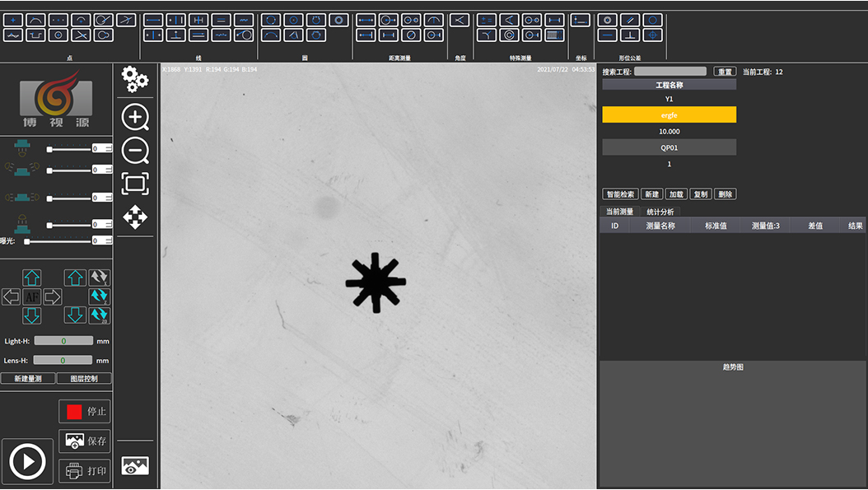Lower Z axis with second down arrow

pyautogui.click(x=75, y=315)
